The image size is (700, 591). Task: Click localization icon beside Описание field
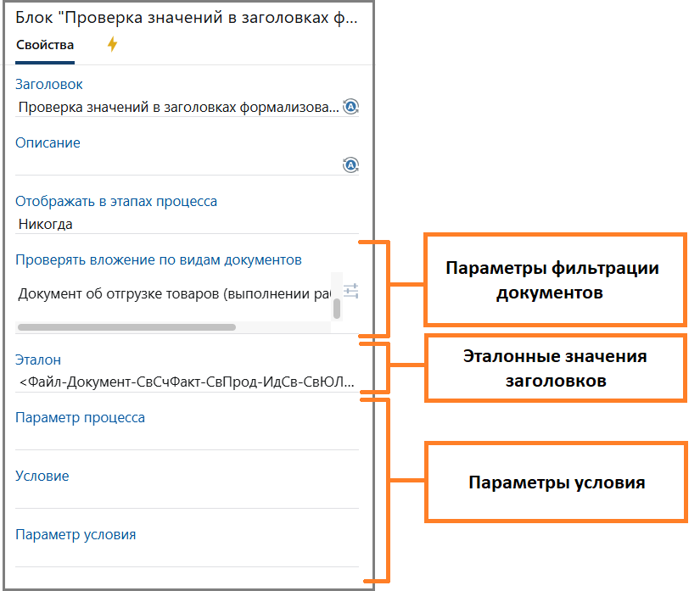(x=350, y=165)
